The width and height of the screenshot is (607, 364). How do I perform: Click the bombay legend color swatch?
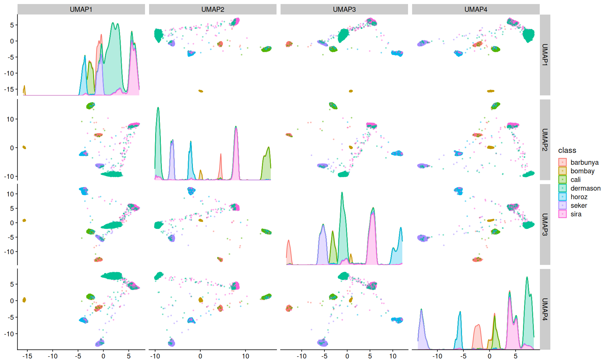[562, 171]
